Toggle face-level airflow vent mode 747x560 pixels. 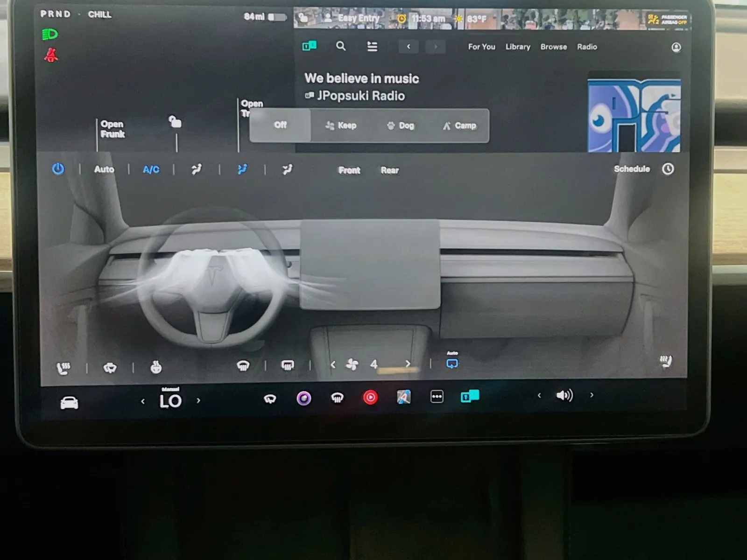point(242,169)
